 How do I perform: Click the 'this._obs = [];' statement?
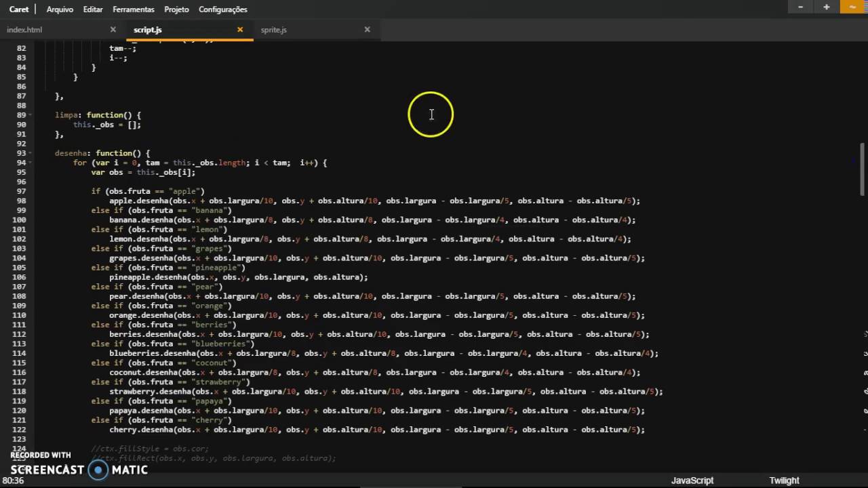(107, 125)
